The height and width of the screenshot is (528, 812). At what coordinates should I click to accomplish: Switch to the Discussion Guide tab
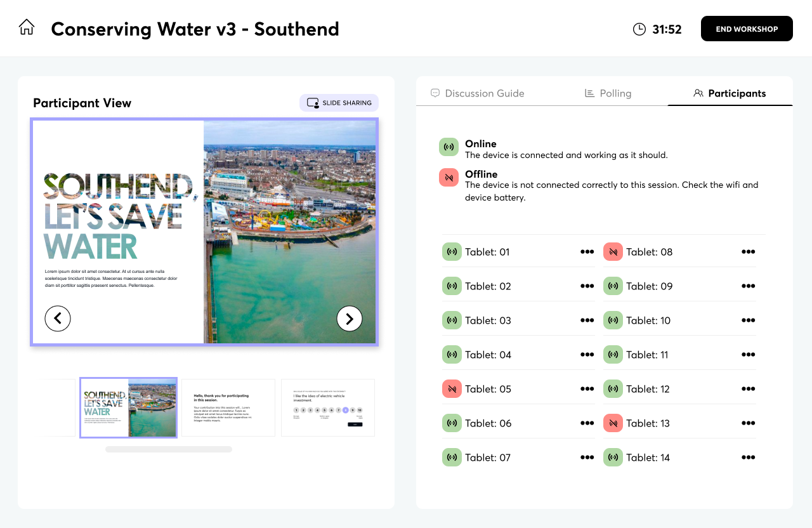[x=477, y=93]
